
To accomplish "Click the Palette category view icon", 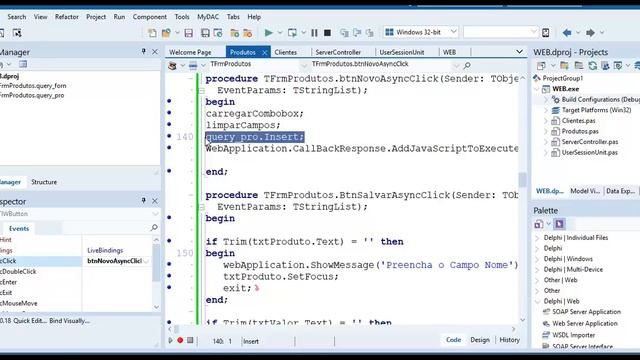I will tap(539, 224).
